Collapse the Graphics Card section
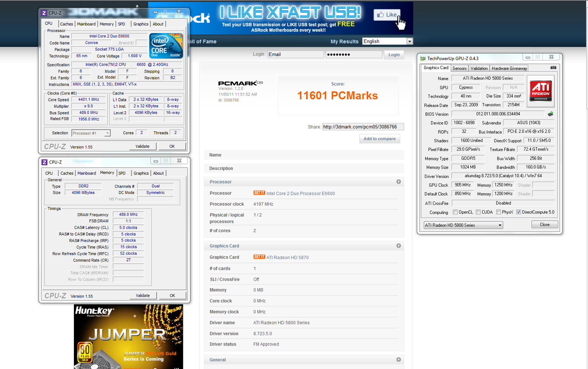This screenshot has height=369, width=588. [x=398, y=246]
